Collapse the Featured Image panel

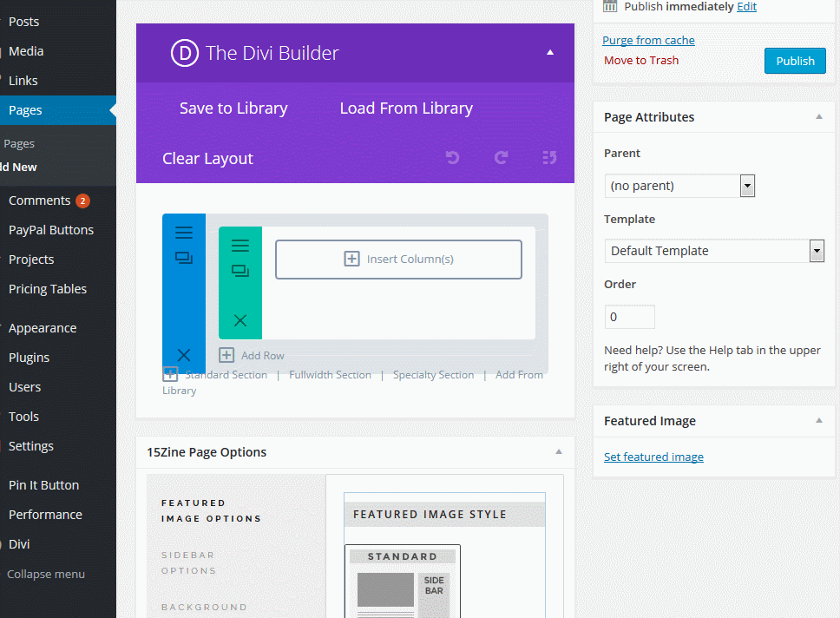click(x=818, y=421)
